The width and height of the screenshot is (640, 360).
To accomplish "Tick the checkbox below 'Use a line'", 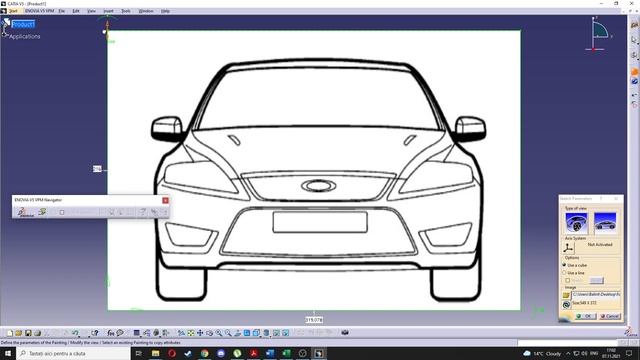I will [x=567, y=280].
